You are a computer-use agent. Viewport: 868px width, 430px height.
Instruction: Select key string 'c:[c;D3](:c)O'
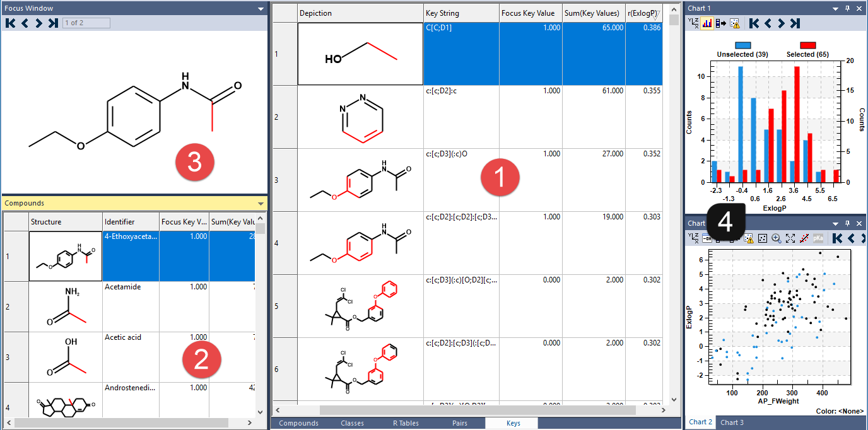(x=447, y=154)
